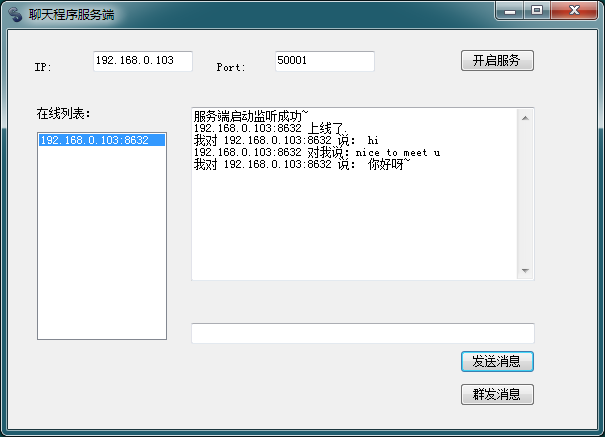Click the IP: label
The height and width of the screenshot is (437, 605).
(43, 67)
